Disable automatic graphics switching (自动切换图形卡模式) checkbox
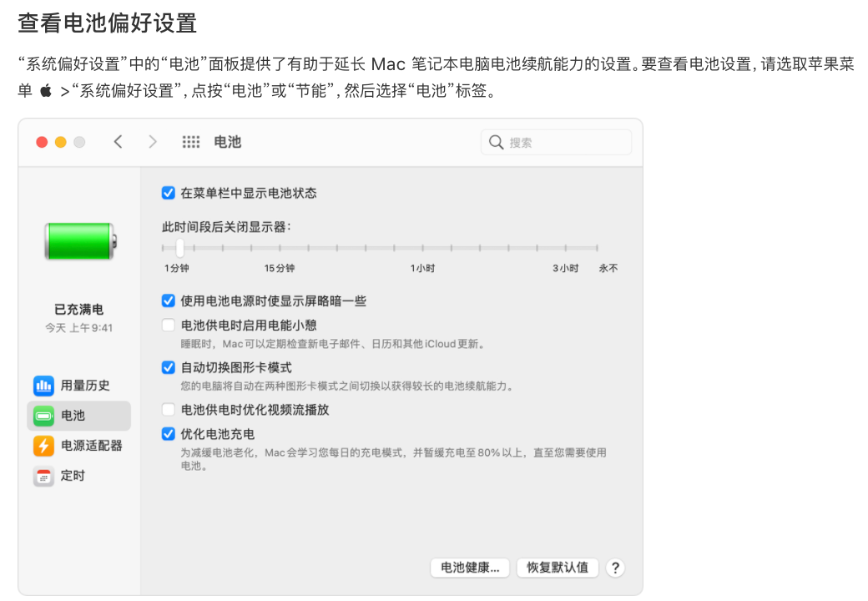 tap(169, 367)
